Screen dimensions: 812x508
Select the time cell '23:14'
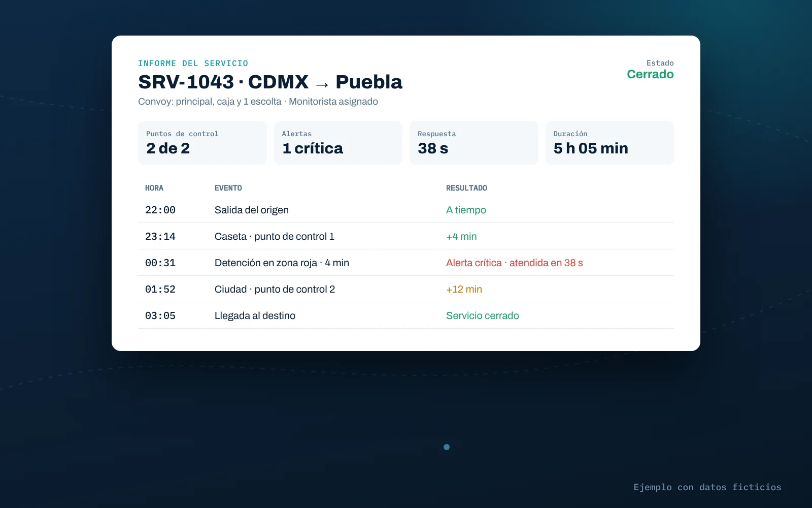click(x=160, y=236)
